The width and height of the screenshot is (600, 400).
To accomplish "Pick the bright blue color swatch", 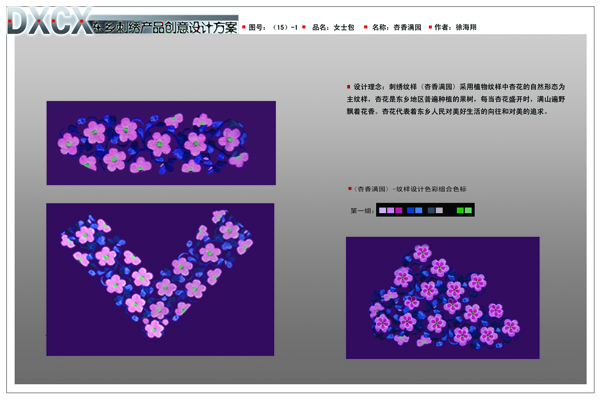I will (x=419, y=211).
